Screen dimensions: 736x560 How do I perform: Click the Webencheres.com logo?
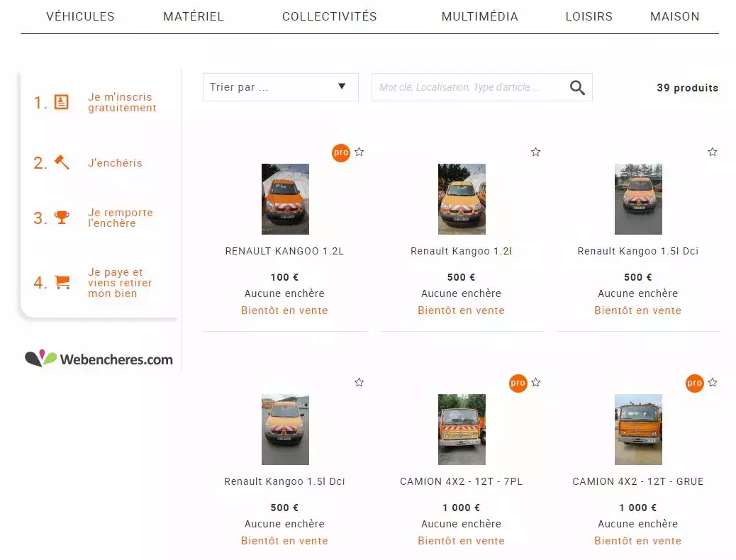tap(99, 359)
